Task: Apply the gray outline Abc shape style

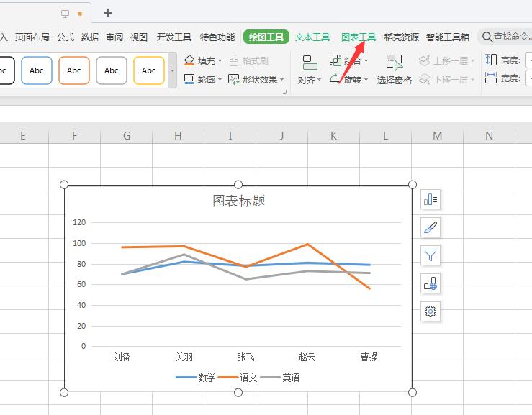Action: click(112, 70)
